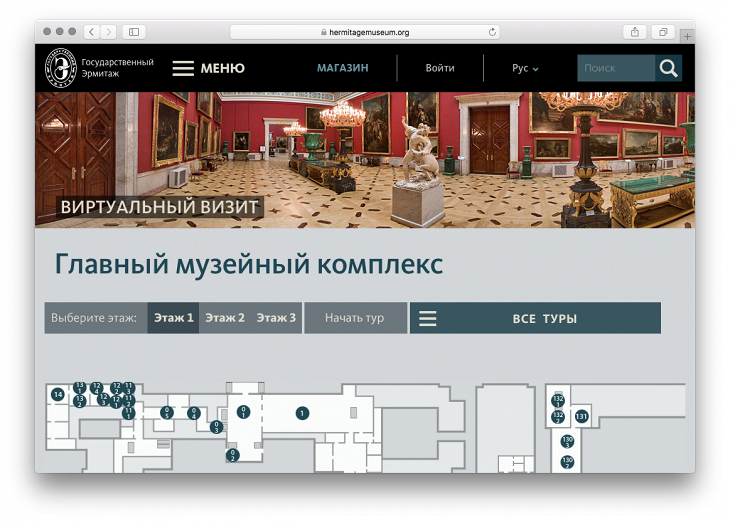This screenshot has height=523, width=730.
Task: Open the МАГАЗИН shop link
Action: (343, 68)
